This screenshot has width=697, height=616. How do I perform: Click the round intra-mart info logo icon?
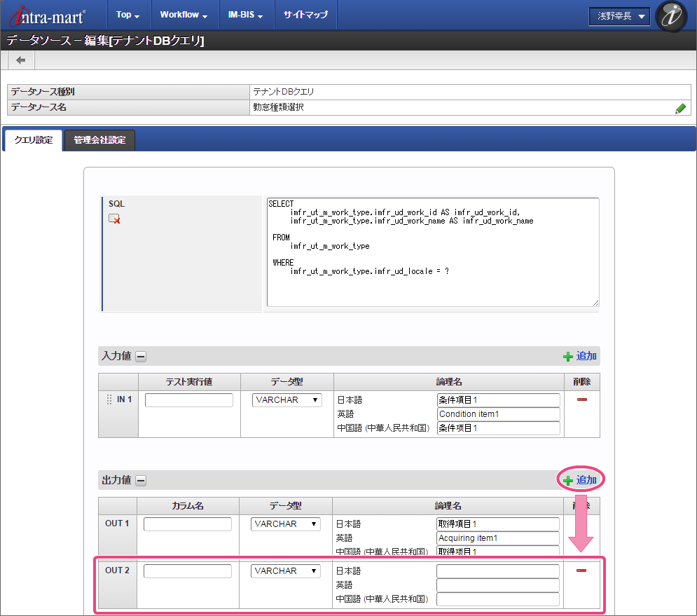coord(672,17)
